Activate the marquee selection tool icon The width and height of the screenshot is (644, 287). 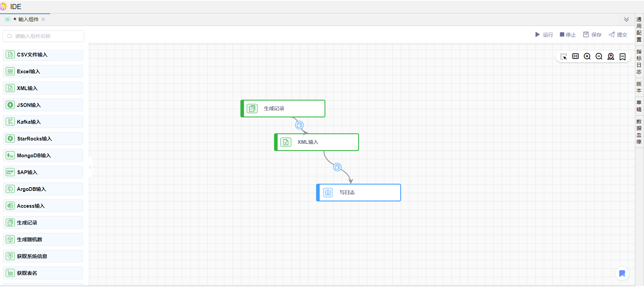coord(564,56)
